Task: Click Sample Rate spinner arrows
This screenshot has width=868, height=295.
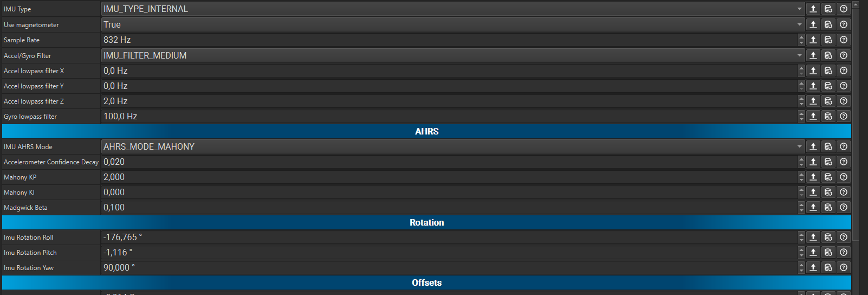Action: (x=801, y=40)
